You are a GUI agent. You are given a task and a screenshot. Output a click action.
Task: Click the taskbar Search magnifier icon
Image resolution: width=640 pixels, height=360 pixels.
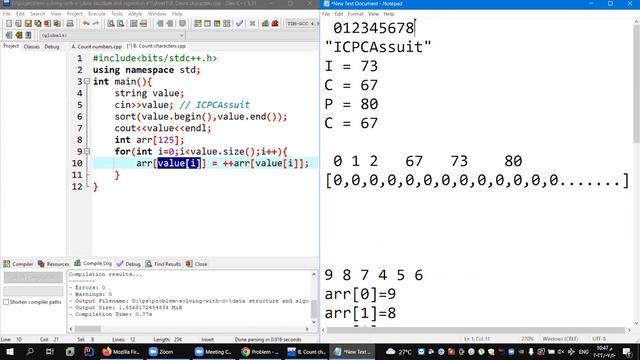click(x=30, y=351)
